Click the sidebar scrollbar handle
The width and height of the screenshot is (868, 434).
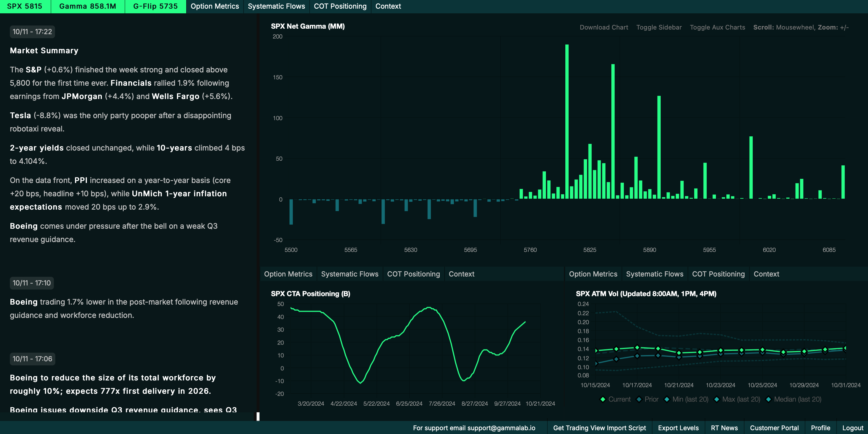[x=258, y=416]
